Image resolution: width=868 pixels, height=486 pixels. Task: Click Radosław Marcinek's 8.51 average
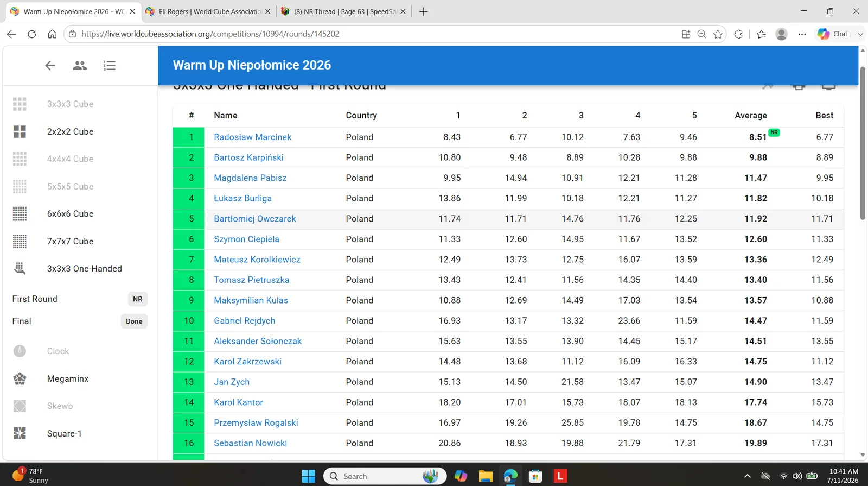click(757, 137)
